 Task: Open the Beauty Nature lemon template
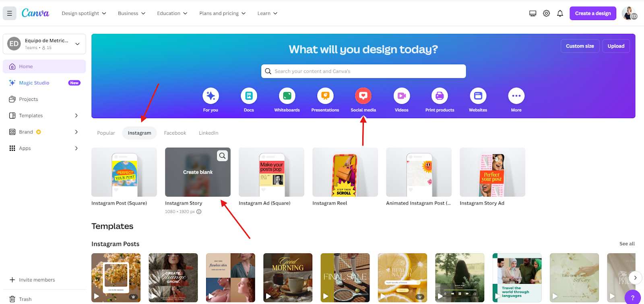click(402, 278)
